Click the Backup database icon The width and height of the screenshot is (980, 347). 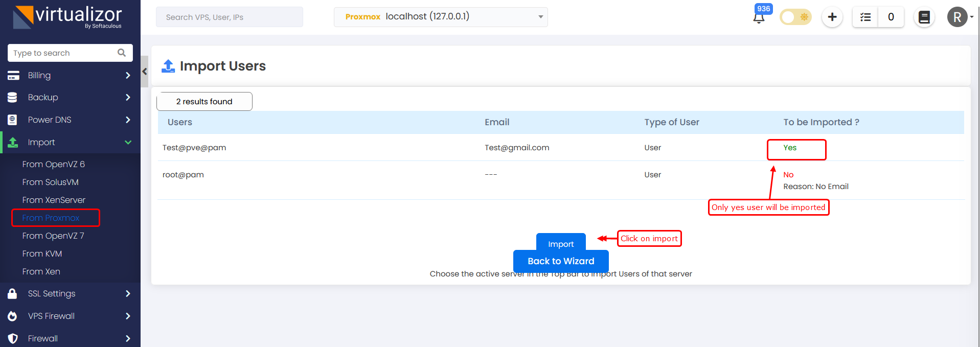pos(13,97)
